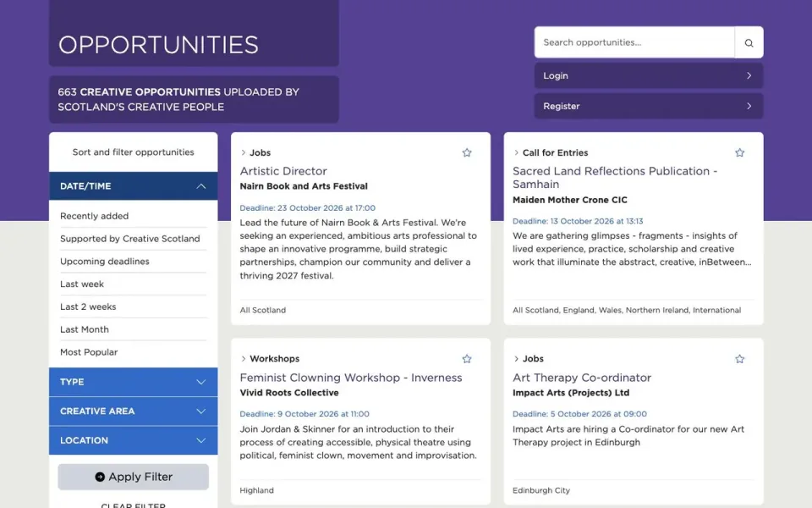Click Impact Arts (Projects) Ltd organisation name
812x508 pixels.
point(571,393)
